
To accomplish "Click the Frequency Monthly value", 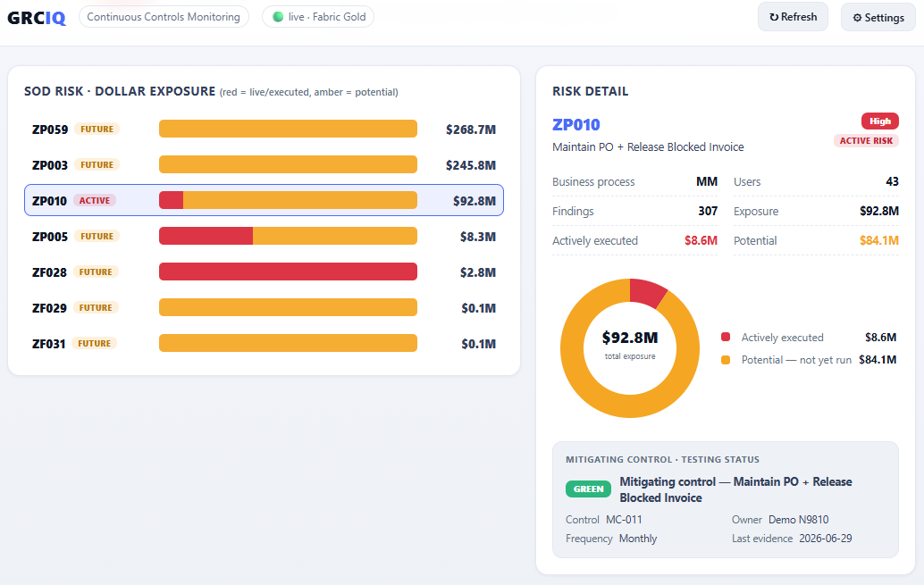I will point(638,539).
